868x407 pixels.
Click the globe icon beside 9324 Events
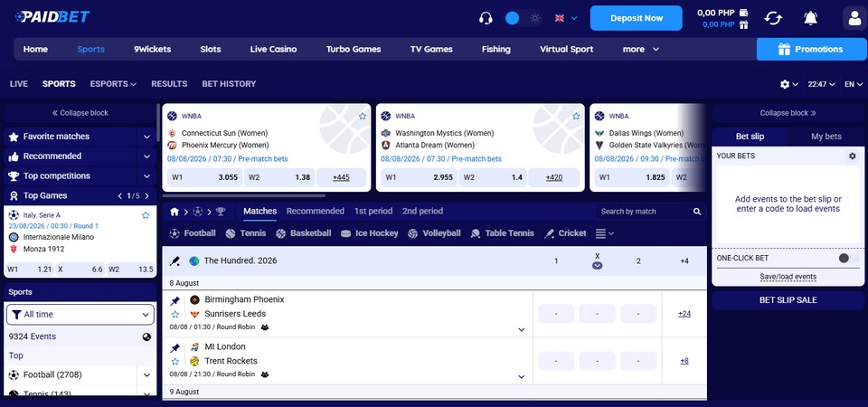(x=146, y=336)
